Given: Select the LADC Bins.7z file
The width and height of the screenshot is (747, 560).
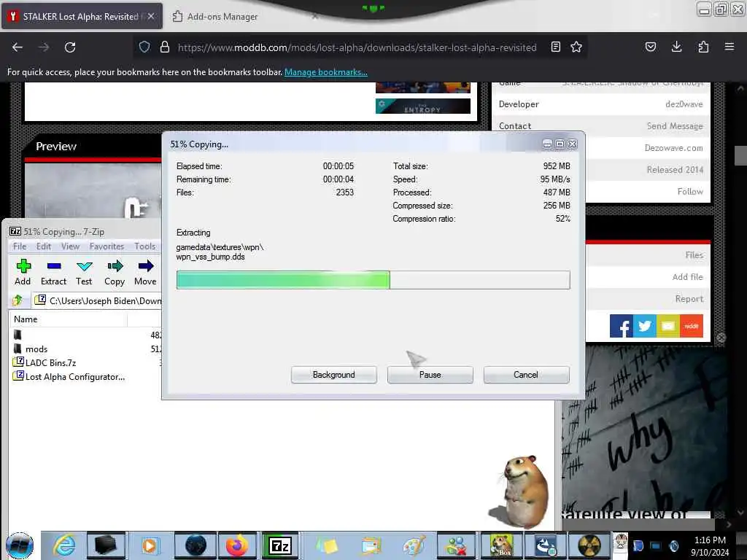Looking at the screenshot, I should (x=50, y=363).
